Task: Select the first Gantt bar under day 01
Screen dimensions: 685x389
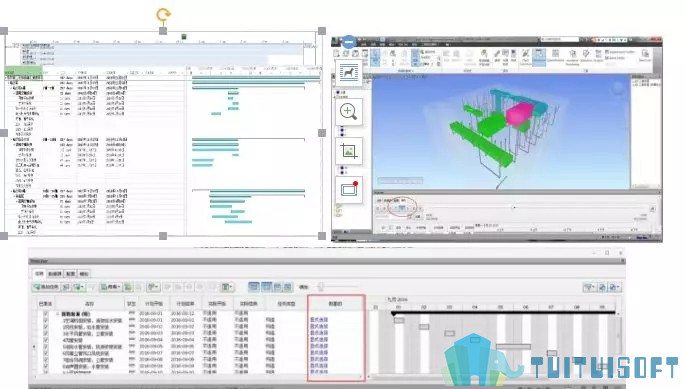Action: tap(399, 320)
